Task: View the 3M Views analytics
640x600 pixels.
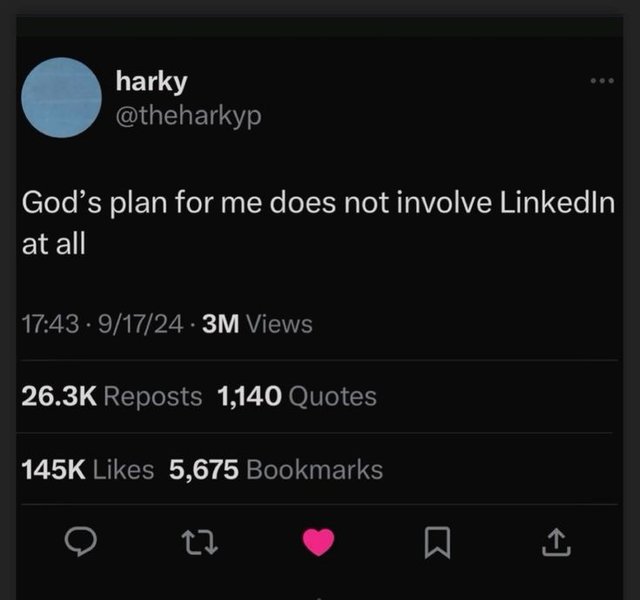Action: pos(257,324)
